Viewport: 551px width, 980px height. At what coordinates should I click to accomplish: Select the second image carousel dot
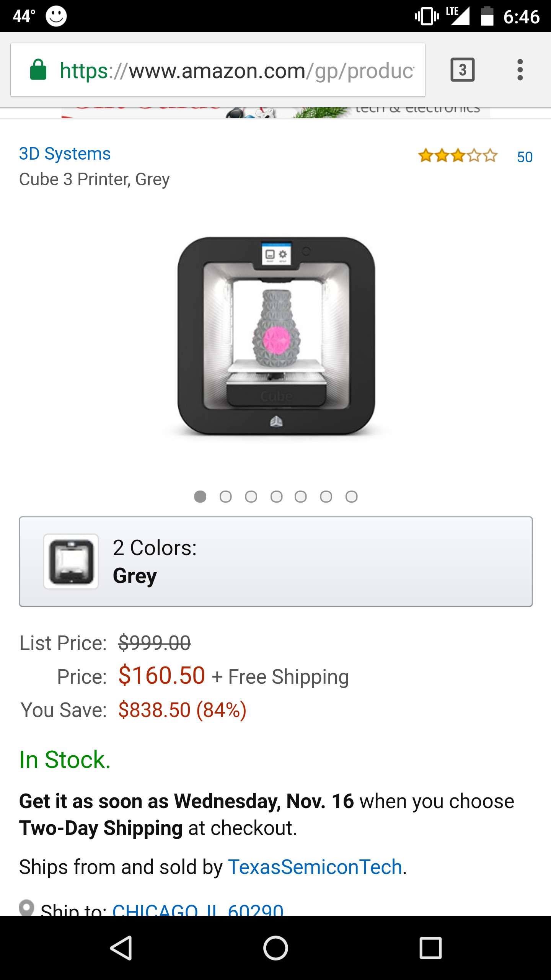pos(225,497)
